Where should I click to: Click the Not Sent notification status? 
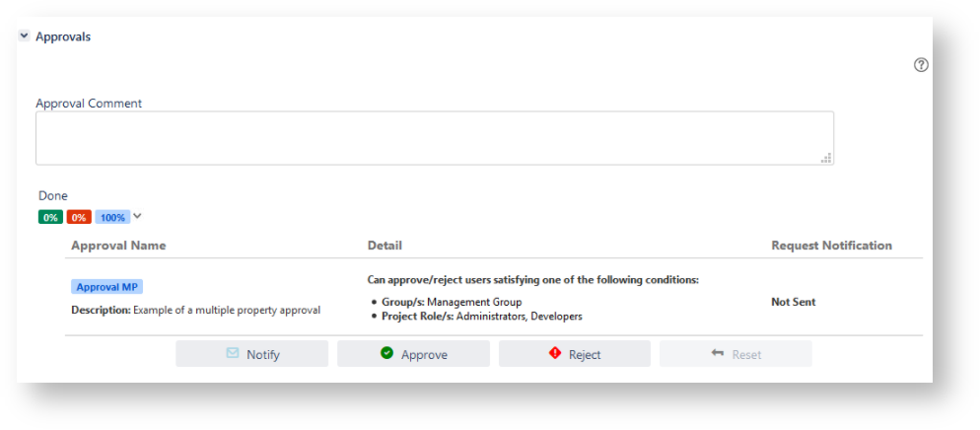click(793, 302)
